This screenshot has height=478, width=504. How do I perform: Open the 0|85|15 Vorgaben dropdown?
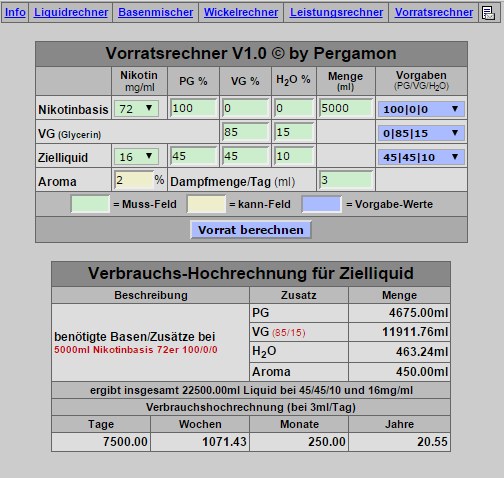pyautogui.click(x=421, y=133)
